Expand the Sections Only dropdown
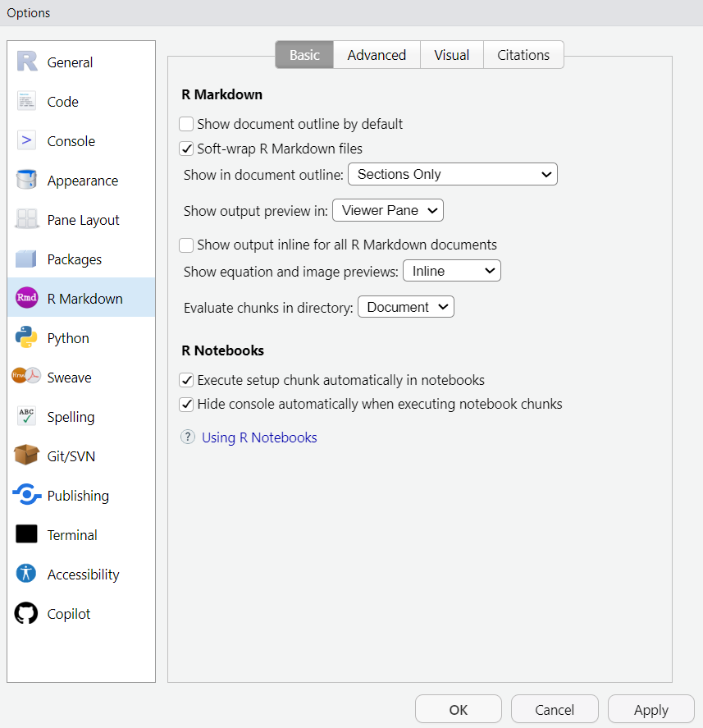The height and width of the screenshot is (728, 703). [x=452, y=174]
